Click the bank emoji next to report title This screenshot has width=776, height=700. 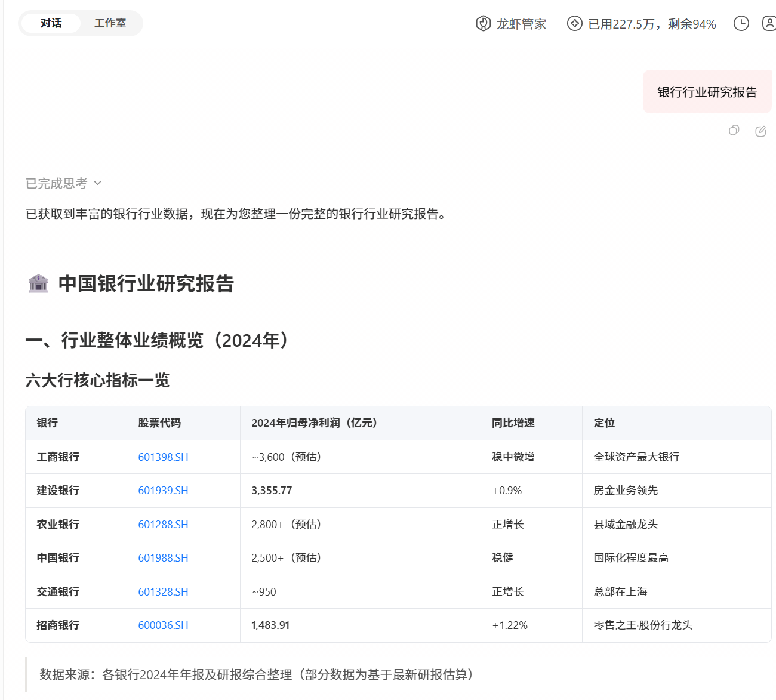tap(38, 285)
